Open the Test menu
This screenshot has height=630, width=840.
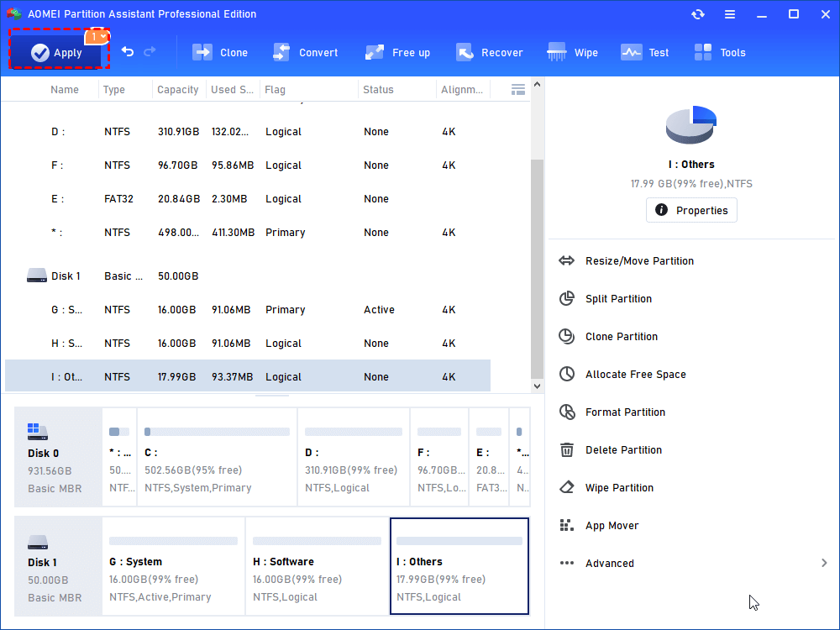click(644, 52)
